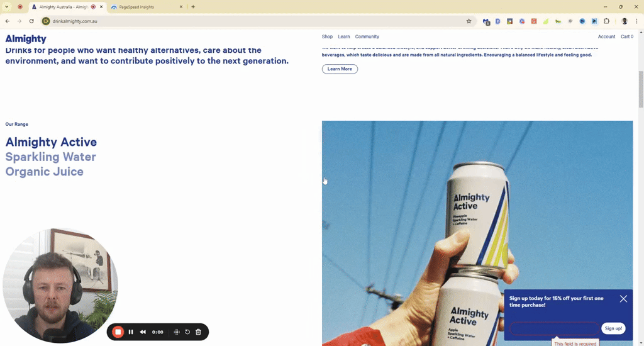Click the 'Our Range' label

(x=17, y=124)
